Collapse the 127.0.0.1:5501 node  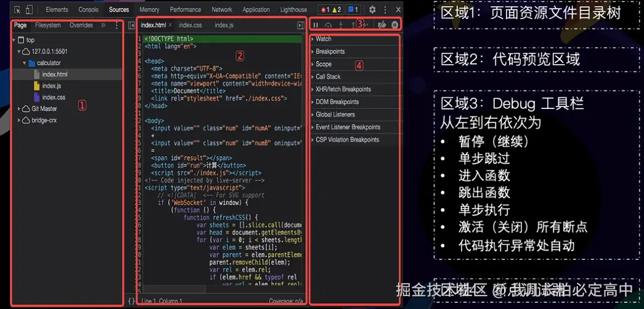coord(19,52)
